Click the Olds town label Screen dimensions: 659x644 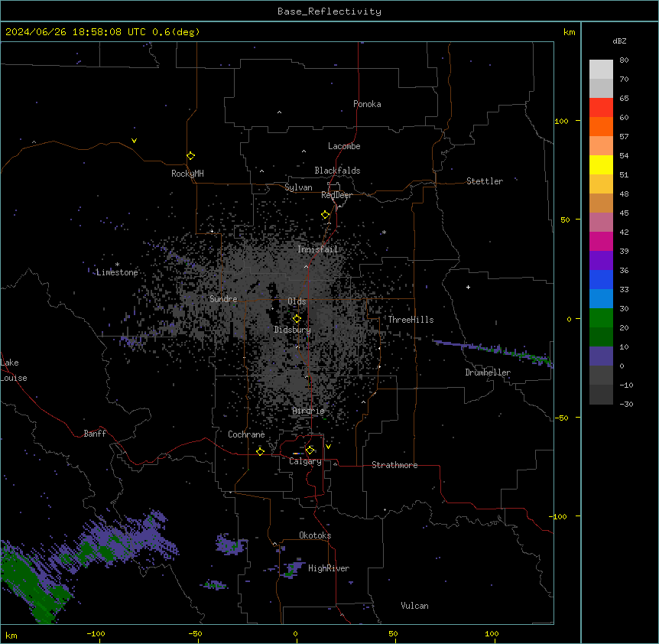pyautogui.click(x=297, y=301)
